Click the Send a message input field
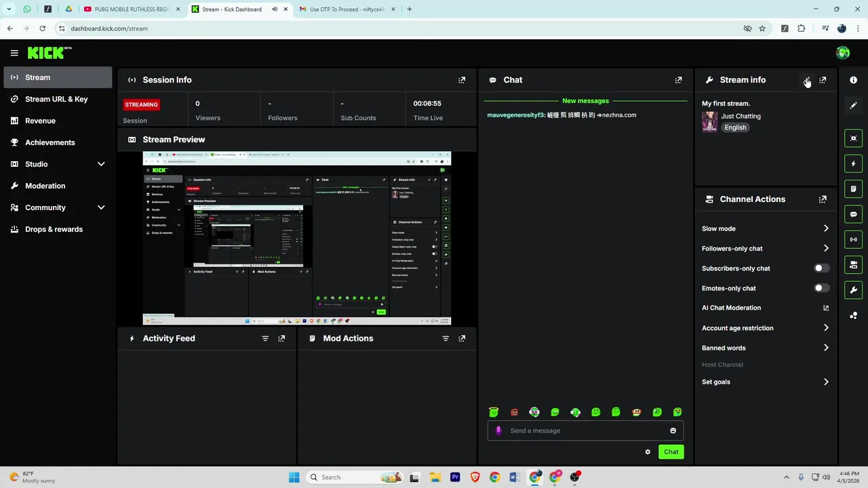868x488 pixels. [x=585, y=430]
